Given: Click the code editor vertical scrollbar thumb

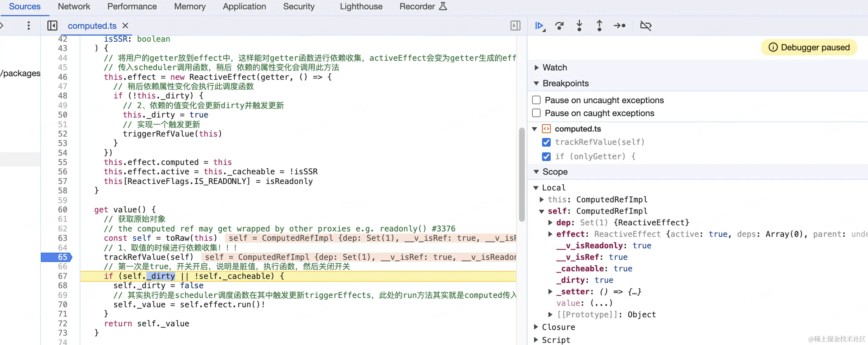Looking at the screenshot, I should tap(522, 174).
